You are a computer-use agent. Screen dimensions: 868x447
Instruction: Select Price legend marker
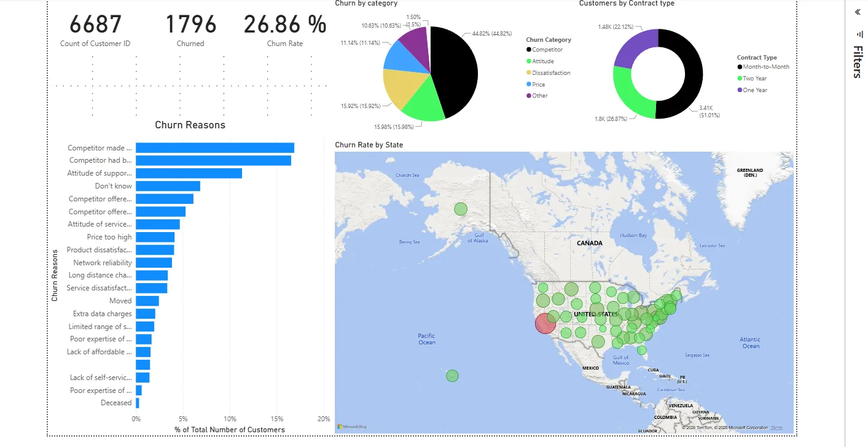[529, 84]
